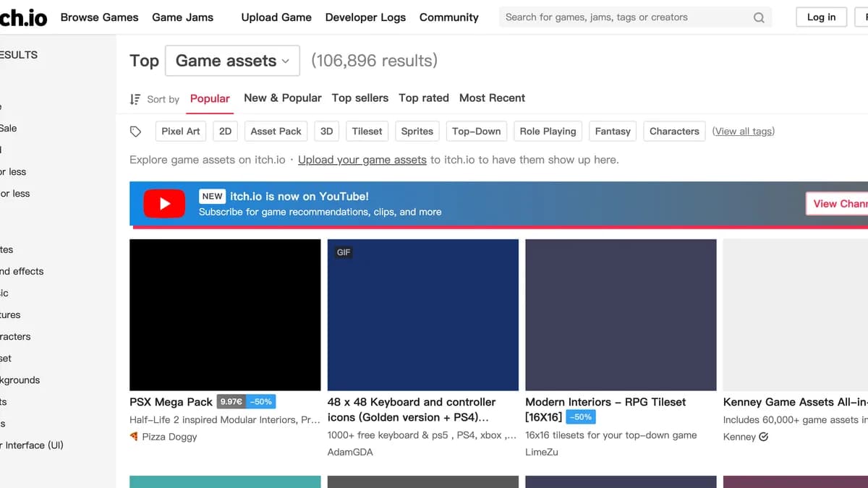Open Developer Logs in navigation
This screenshot has width=868, height=488.
coord(365,17)
